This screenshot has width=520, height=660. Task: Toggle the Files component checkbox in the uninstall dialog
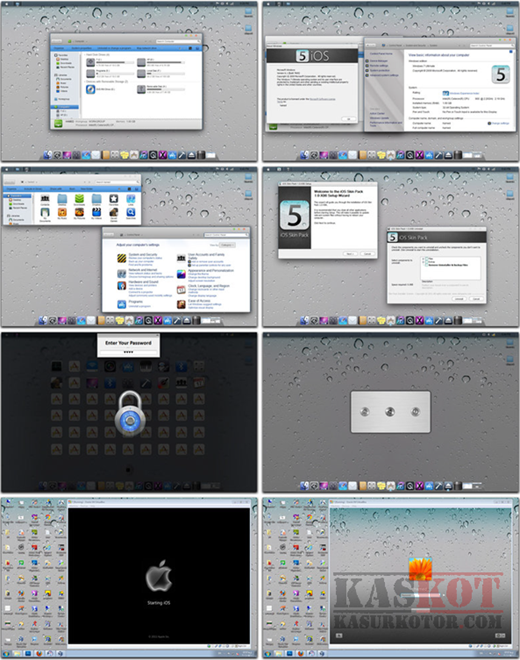[x=427, y=259]
